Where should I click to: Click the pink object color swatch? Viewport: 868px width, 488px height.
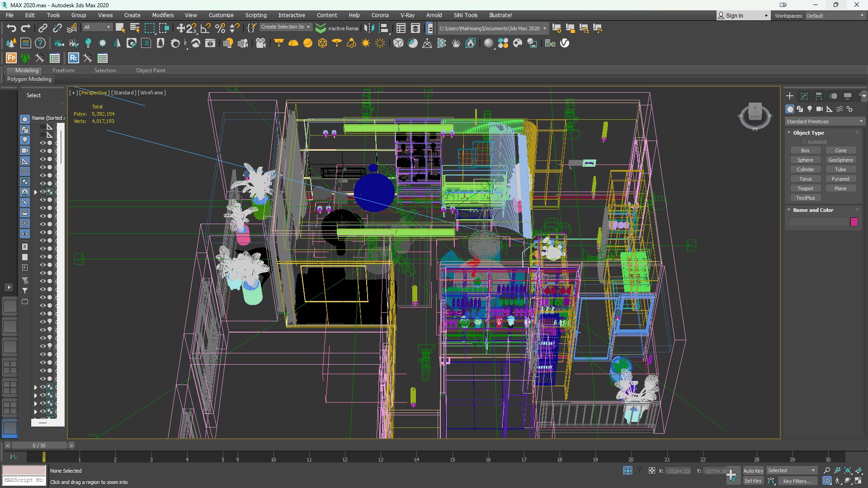854,222
